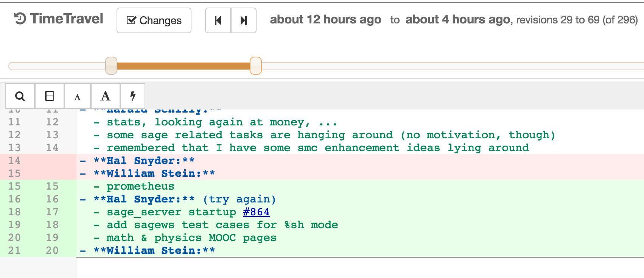Click the deleted '**Hal Snyder:**' line
This screenshot has width=644, height=278.
[x=144, y=161]
